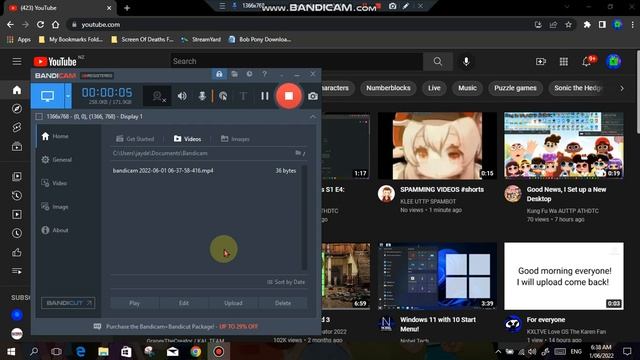Open the About section in Bandicam sidebar
Viewport: 640px width, 360px height.
(55, 230)
